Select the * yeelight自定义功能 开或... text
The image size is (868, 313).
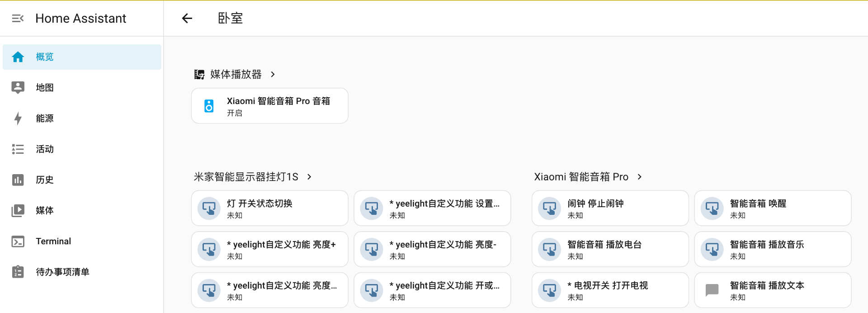445,285
